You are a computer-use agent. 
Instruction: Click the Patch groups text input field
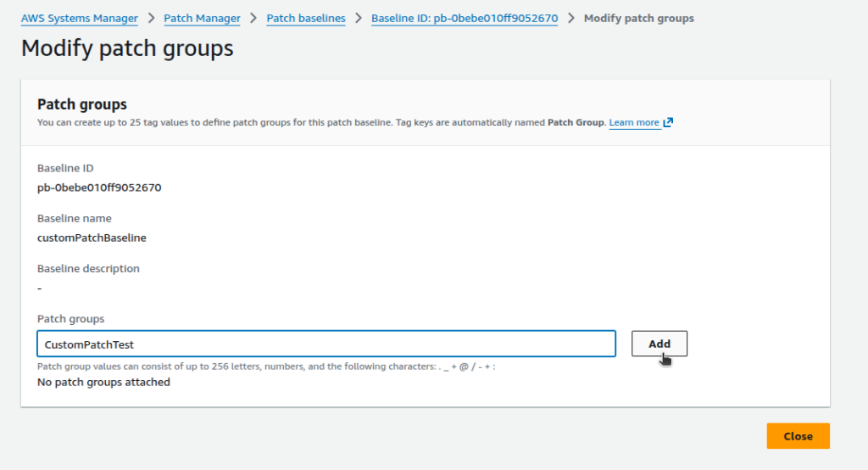click(326, 344)
